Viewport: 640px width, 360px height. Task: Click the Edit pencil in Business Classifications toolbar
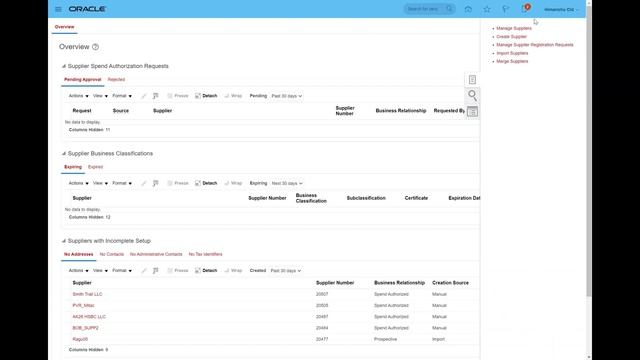pyautogui.click(x=144, y=183)
